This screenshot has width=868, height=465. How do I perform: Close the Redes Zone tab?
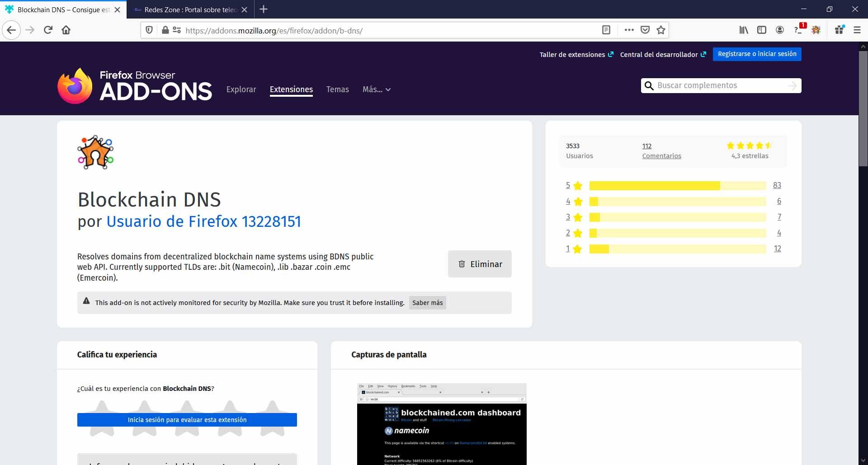click(245, 9)
